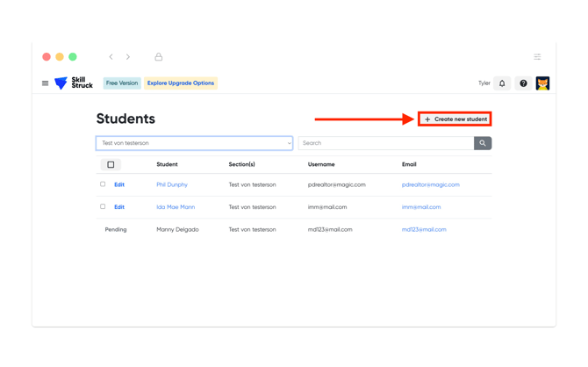Go back with browser back arrow
588x367 pixels.
point(111,57)
